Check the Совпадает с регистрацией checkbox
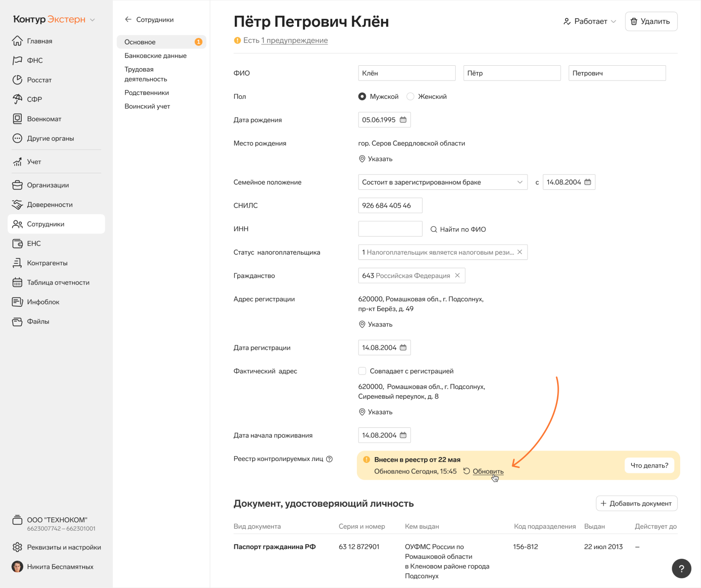The image size is (701, 588). click(362, 371)
